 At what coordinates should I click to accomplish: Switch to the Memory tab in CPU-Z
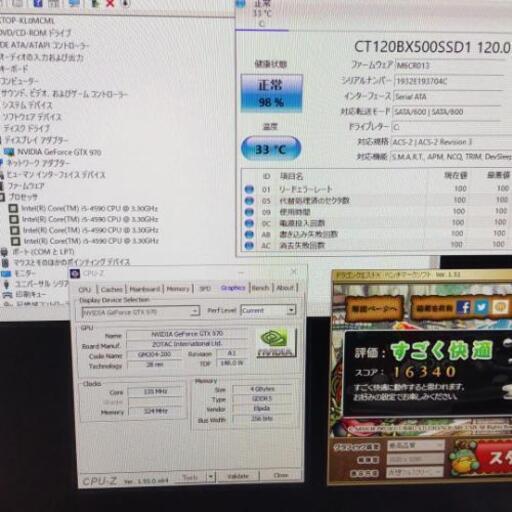coord(178,289)
